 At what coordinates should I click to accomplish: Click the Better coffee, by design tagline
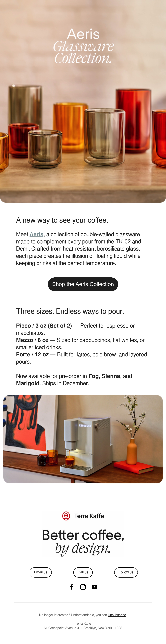coord(83,541)
